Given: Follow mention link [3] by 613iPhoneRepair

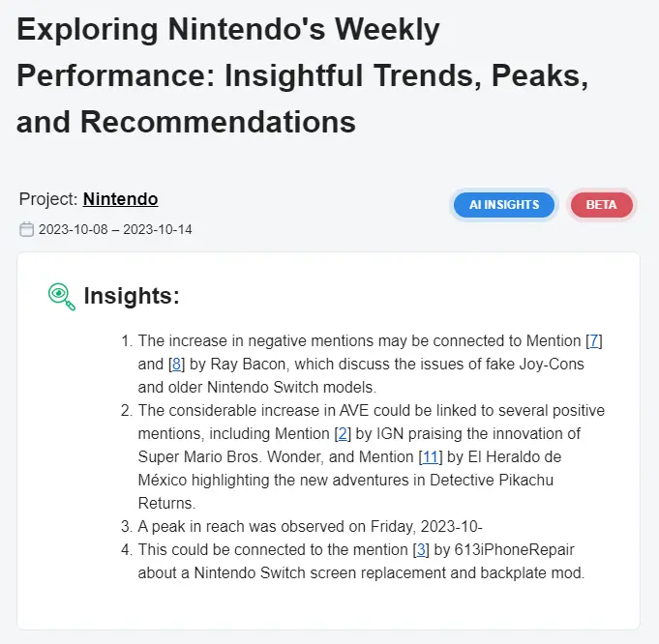Looking at the screenshot, I should coord(420,549).
